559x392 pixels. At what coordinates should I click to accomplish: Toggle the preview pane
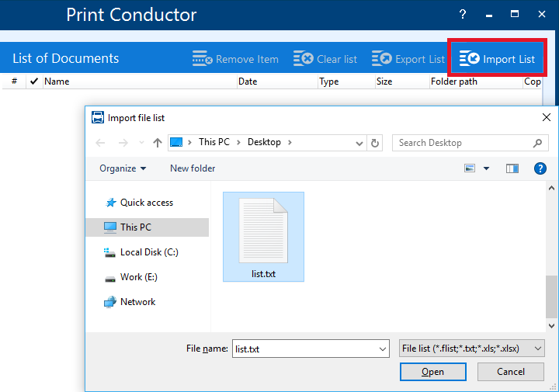tap(512, 168)
